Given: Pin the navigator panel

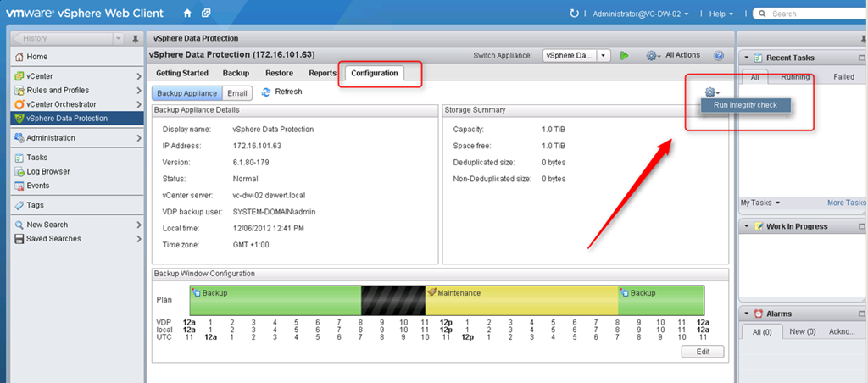Looking at the screenshot, I should click(135, 39).
